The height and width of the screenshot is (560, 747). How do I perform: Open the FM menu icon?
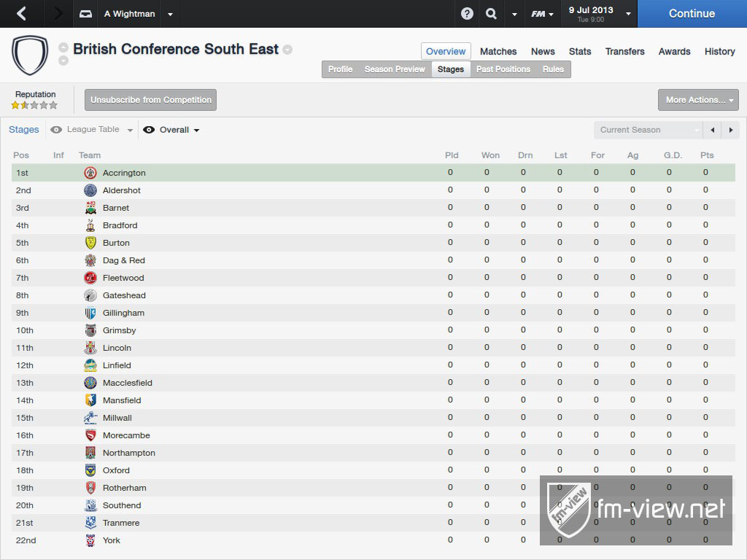click(542, 14)
